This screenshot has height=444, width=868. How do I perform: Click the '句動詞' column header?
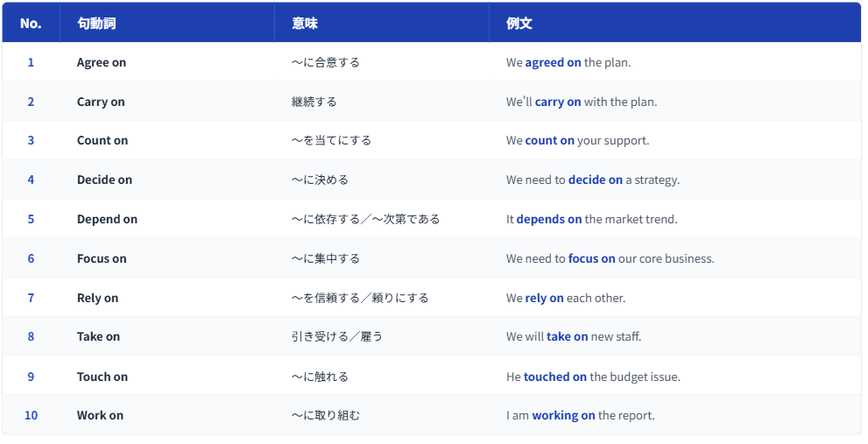coord(96,24)
